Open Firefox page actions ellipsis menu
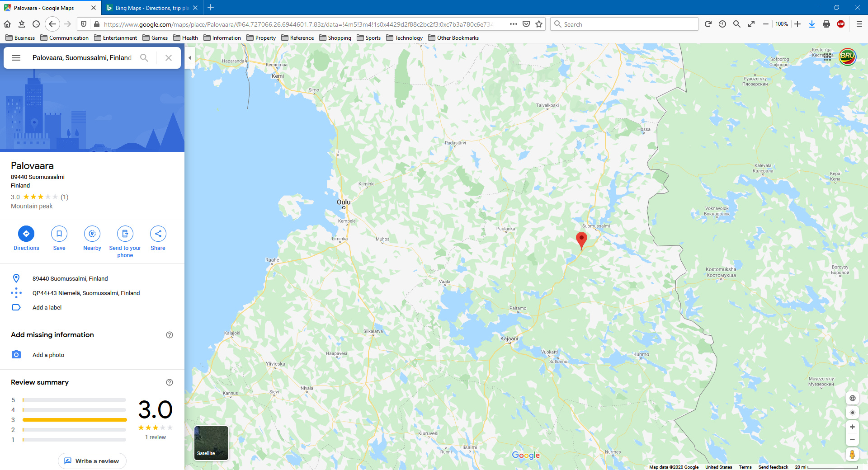The height and width of the screenshot is (470, 868). (x=514, y=24)
